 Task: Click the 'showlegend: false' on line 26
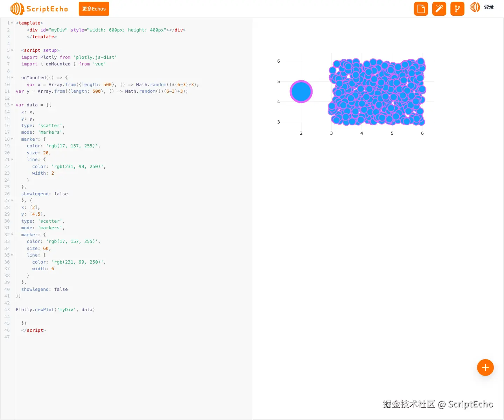click(44, 194)
